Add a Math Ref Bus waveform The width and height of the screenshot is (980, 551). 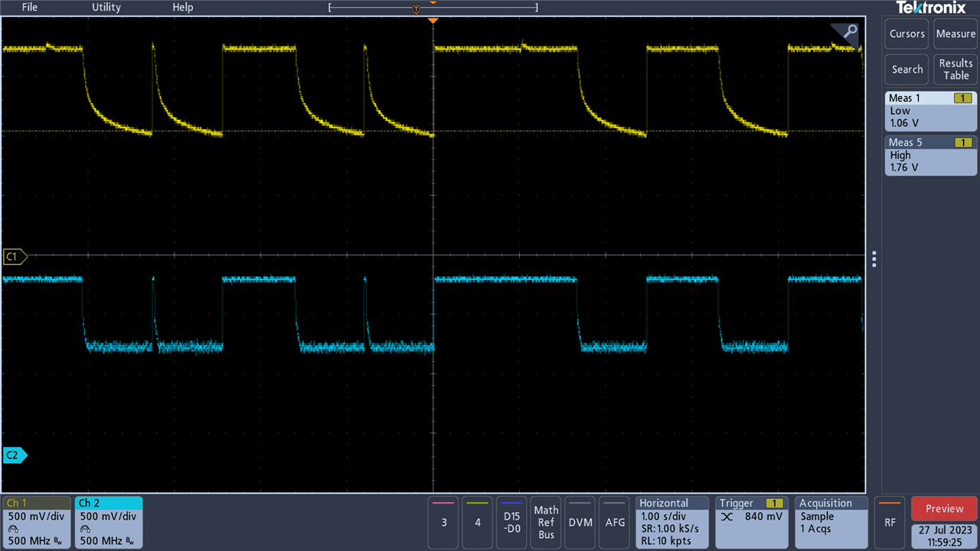(546, 522)
